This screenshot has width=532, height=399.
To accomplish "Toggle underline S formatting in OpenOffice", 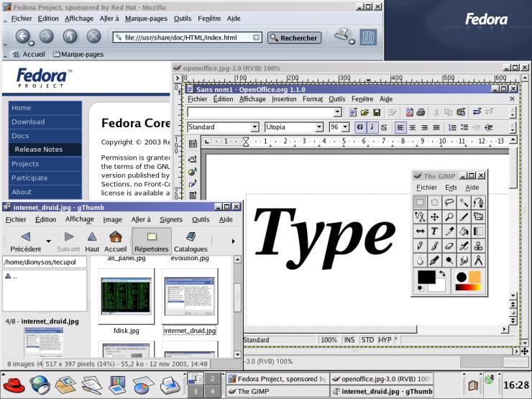I will pyautogui.click(x=384, y=127).
